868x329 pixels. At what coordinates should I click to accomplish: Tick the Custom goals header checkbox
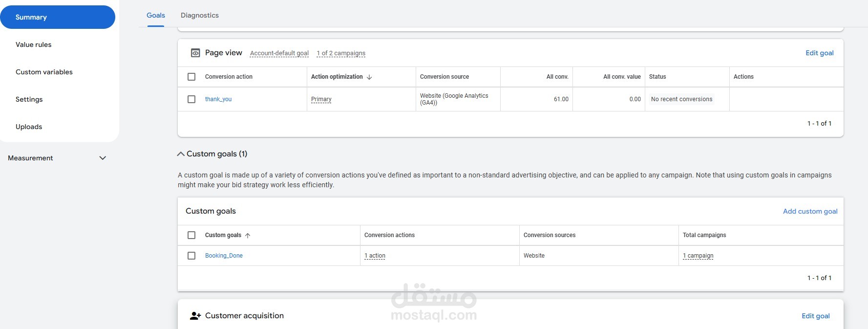[191, 235]
